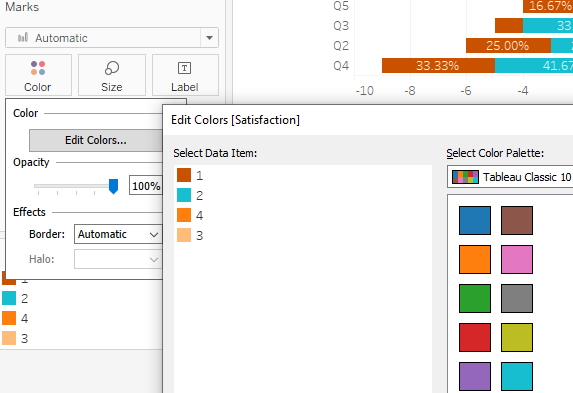Image resolution: width=573 pixels, height=393 pixels.
Task: Click legend item 4 in the background legend
Action: [x=15, y=318]
